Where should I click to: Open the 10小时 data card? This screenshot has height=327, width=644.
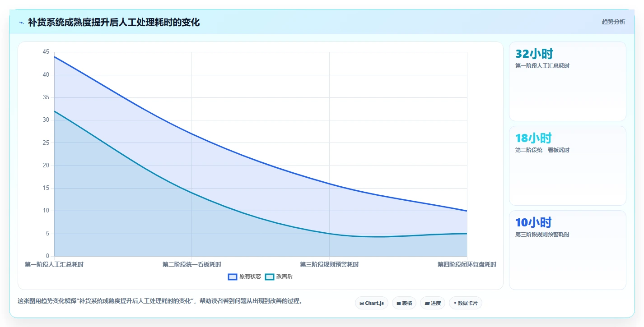(568, 250)
